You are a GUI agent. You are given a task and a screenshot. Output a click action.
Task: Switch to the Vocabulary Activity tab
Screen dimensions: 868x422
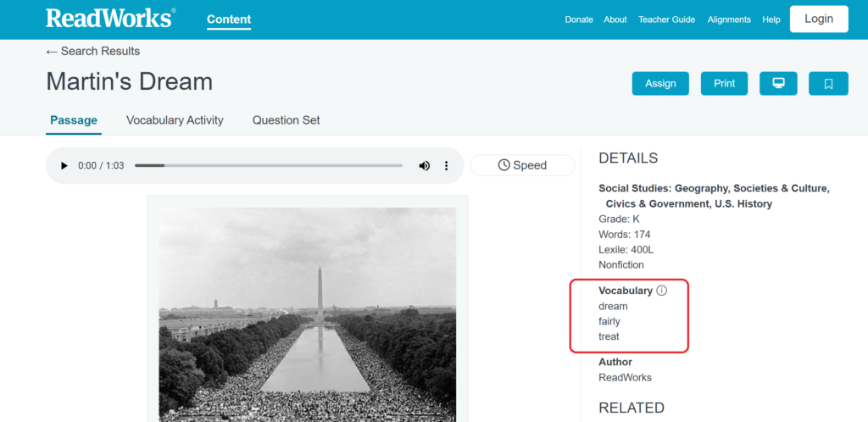click(x=175, y=120)
